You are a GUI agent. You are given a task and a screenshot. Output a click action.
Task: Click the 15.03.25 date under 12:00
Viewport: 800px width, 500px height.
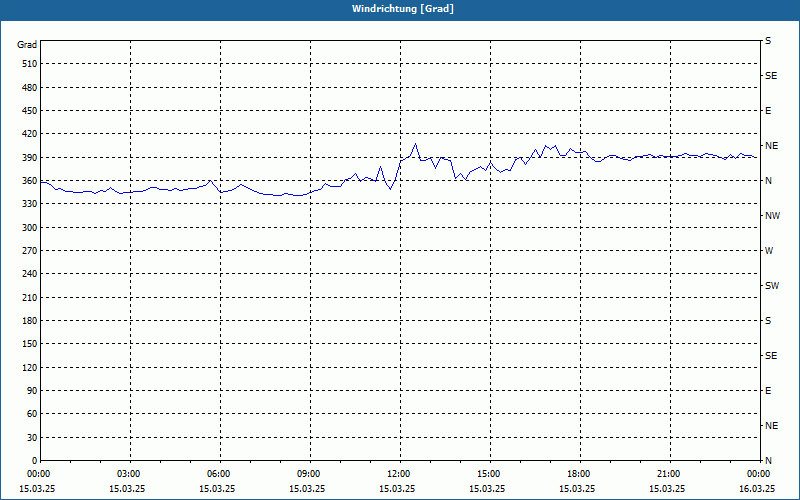pos(397,489)
